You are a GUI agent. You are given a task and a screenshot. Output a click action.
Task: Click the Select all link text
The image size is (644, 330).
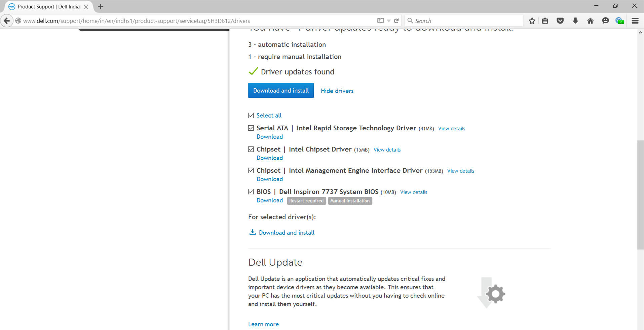tap(269, 115)
